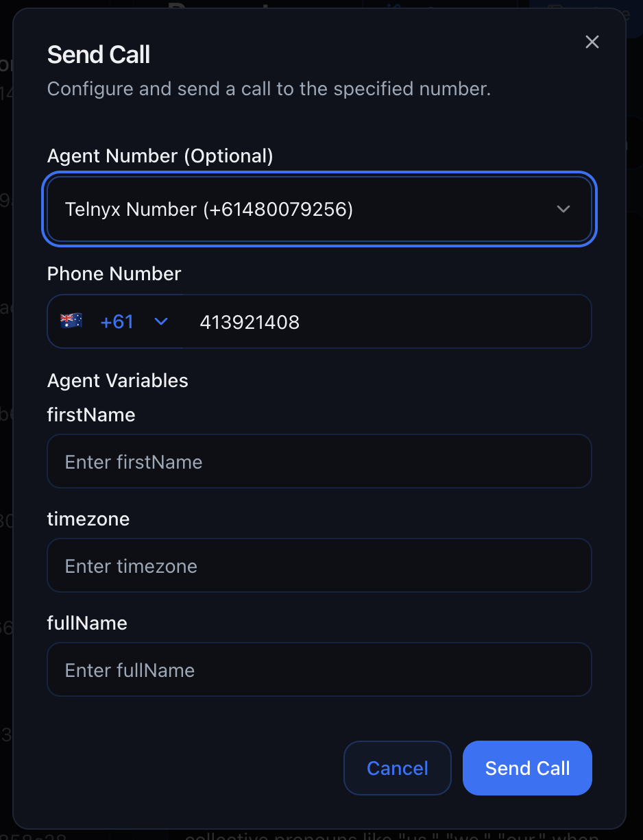Select the dismiss icon in the dialog corner
The height and width of the screenshot is (840, 643).
coord(592,42)
